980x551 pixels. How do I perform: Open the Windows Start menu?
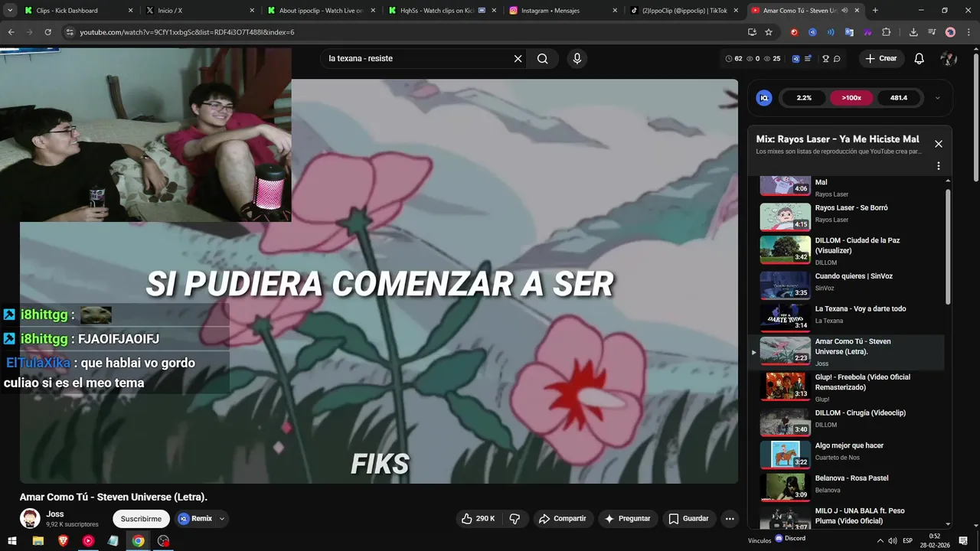(13, 540)
